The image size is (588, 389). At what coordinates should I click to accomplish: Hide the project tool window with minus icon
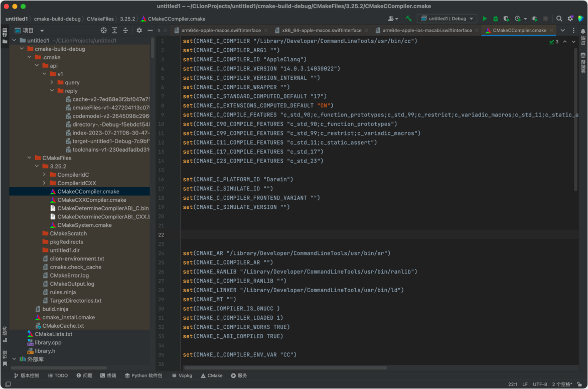pos(150,31)
